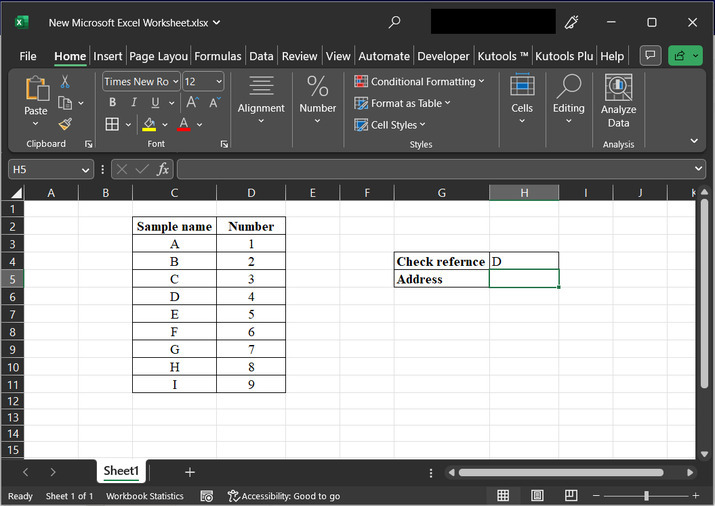The image size is (715, 506).
Task: Toggle Underline formatting
Action: pyautogui.click(x=155, y=102)
